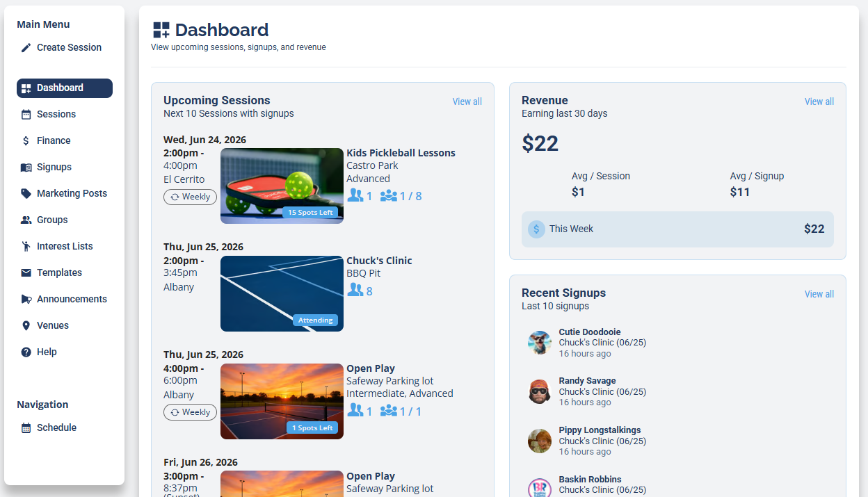
Task: Click the group capacity icon showing 1 / 8
Action: (x=389, y=196)
